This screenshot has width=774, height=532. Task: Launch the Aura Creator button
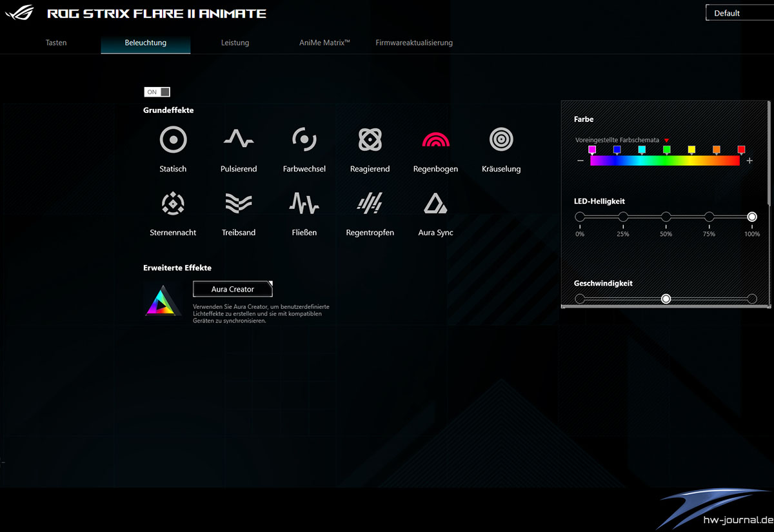coord(233,290)
